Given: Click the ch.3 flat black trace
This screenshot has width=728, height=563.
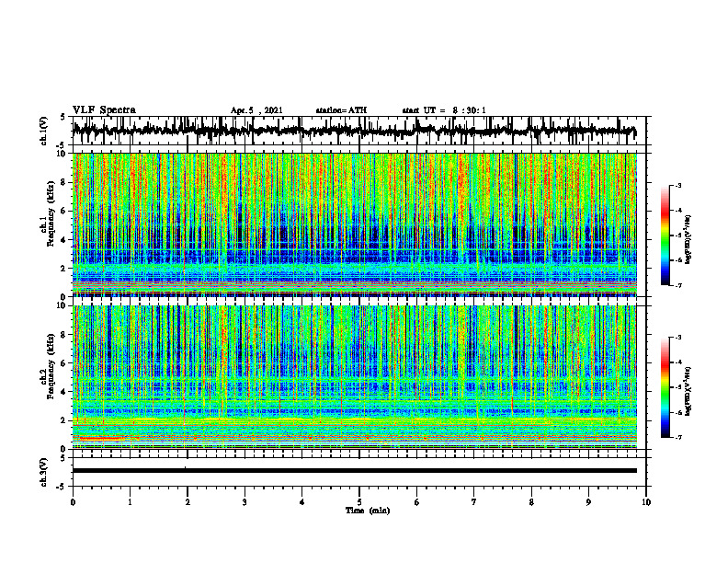Looking at the screenshot, I should pos(354,471).
